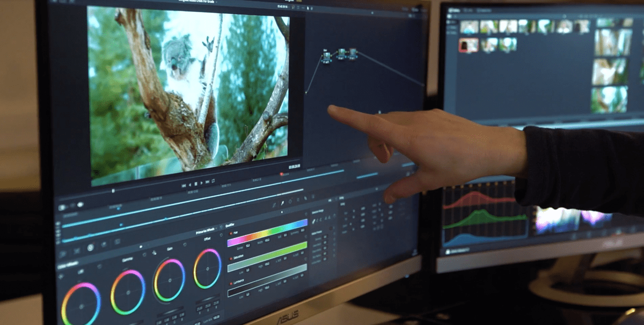Click the red playhead marker on the timeline ruler
This screenshot has width=644, height=325.
[x=281, y=174]
